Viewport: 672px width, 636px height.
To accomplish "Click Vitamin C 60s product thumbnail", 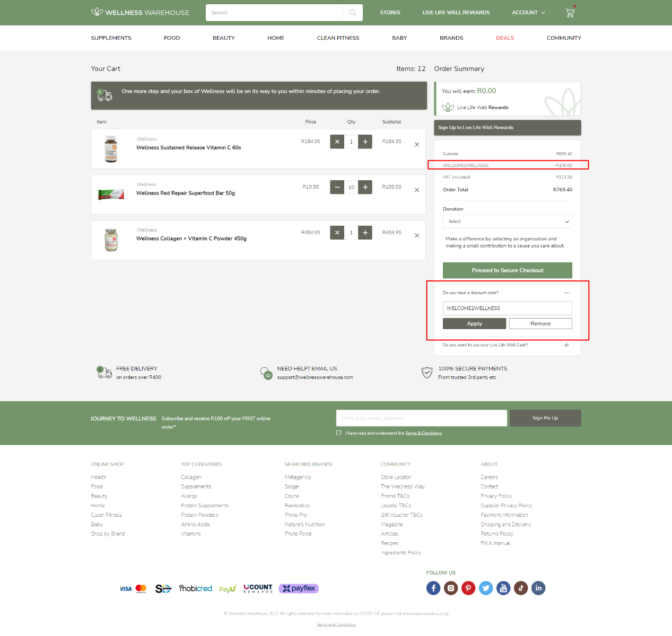I will coord(111,149).
